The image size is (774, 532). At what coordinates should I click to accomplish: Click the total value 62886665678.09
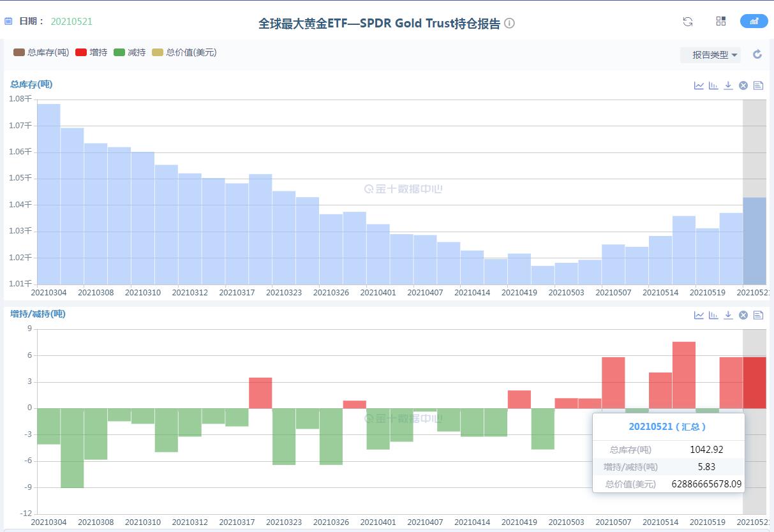click(x=706, y=484)
